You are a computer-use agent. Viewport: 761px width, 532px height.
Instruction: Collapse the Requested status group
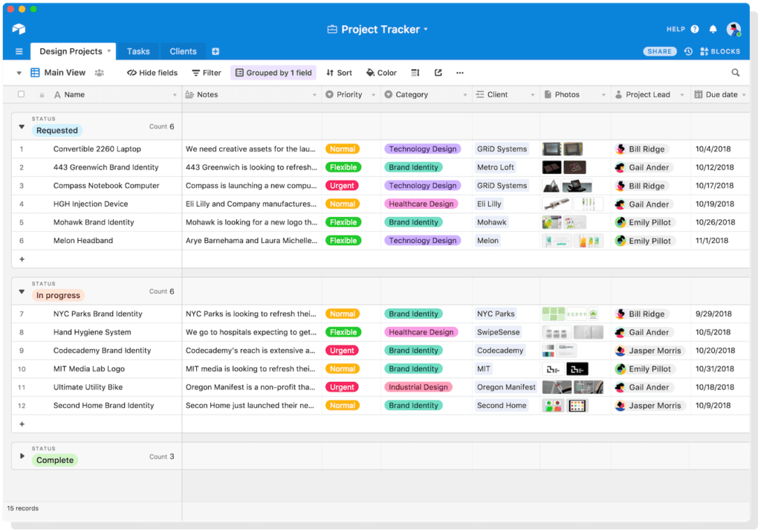coord(22,127)
